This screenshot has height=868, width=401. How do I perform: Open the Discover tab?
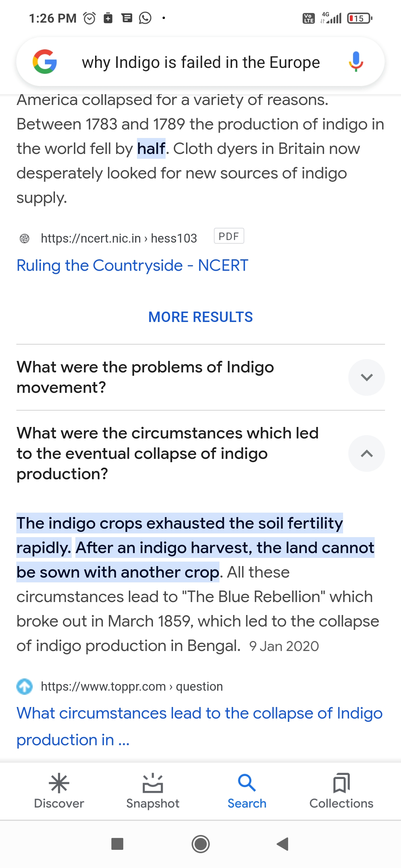[59, 791]
